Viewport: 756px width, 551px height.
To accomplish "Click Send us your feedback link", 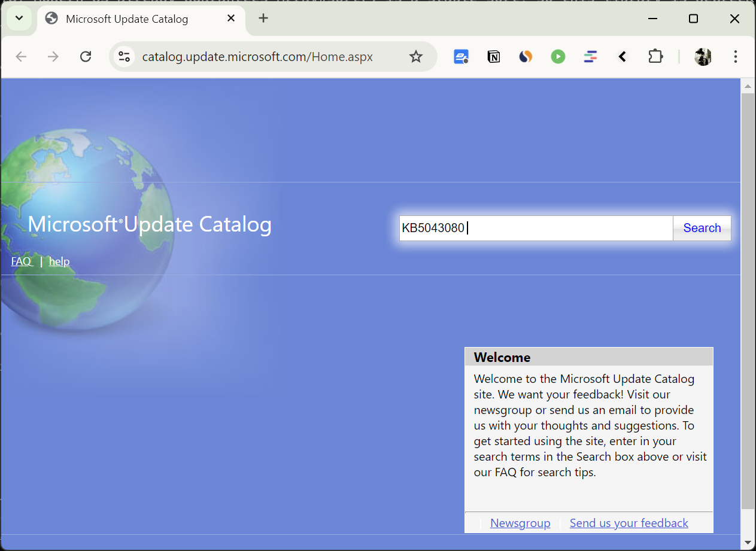I will point(629,523).
